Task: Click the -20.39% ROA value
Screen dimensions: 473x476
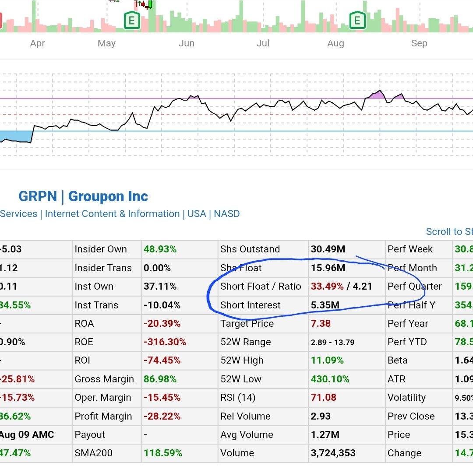Action: click(162, 324)
